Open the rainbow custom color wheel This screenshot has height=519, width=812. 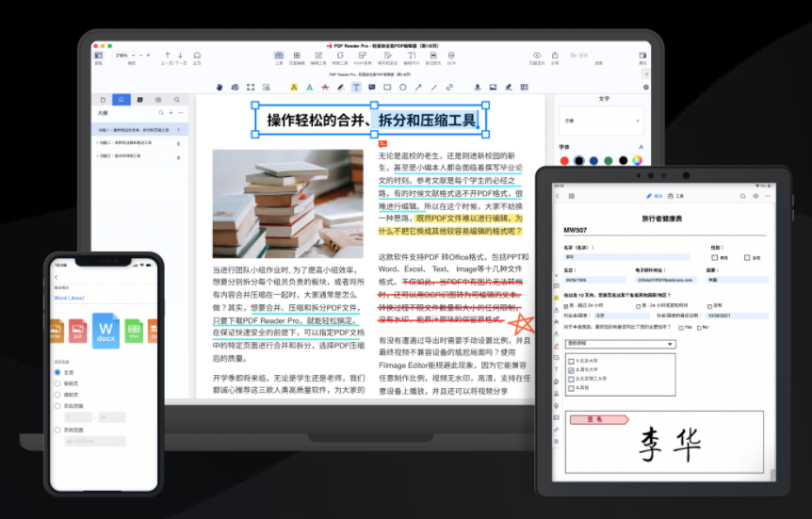(x=637, y=160)
